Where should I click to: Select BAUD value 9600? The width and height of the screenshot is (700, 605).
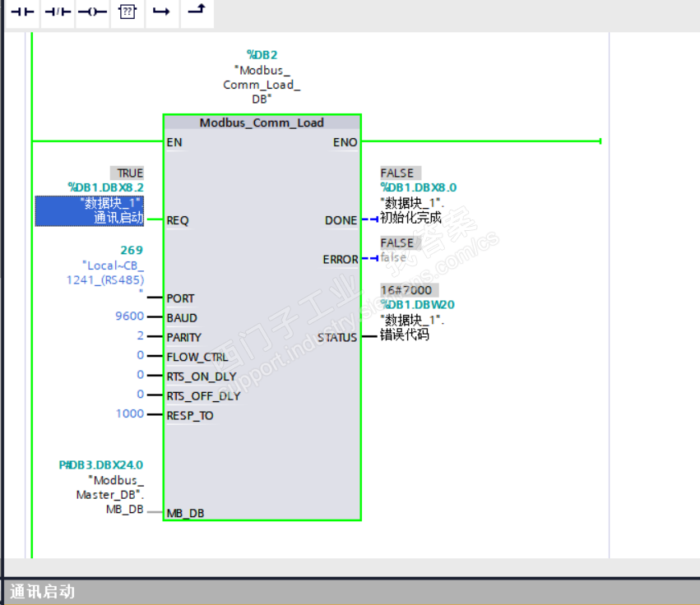(129, 316)
